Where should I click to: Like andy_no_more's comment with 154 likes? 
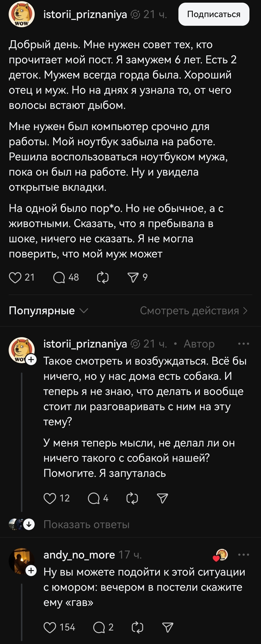50,627
